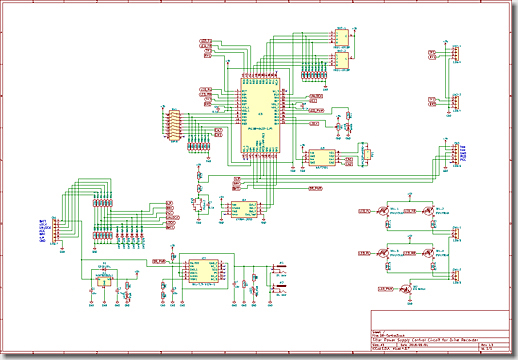The image size is (518, 360).
Task: Select the output connector right of lower transistor pair
Action: coord(456,276)
